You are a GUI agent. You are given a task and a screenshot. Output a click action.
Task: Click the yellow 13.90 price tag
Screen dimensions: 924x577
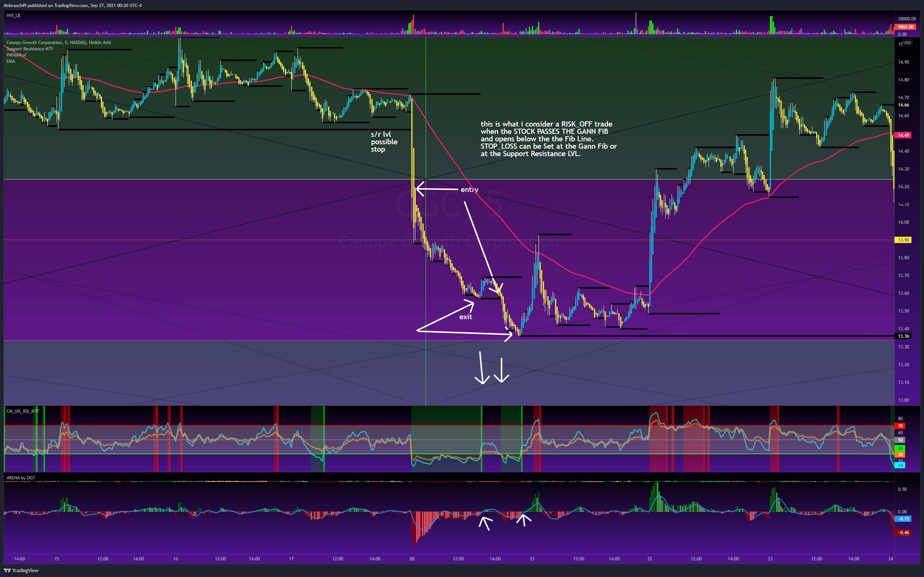click(x=903, y=240)
